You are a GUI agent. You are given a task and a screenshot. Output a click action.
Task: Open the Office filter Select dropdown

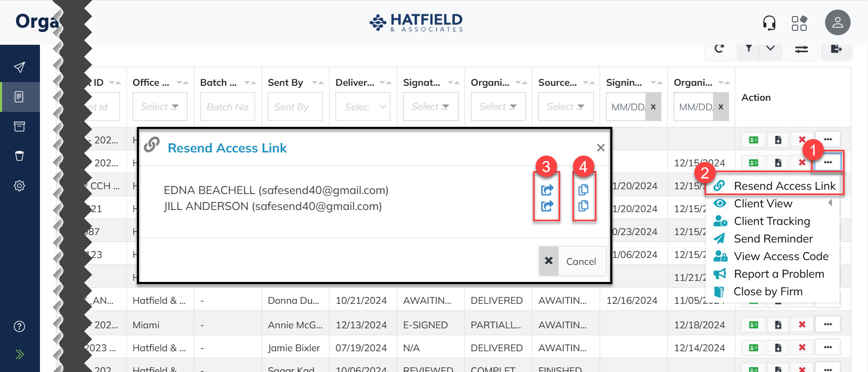[x=160, y=107]
